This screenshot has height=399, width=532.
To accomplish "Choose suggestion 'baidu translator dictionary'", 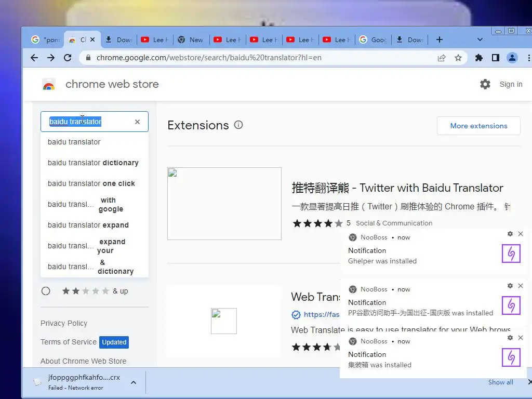I will [x=95, y=163].
